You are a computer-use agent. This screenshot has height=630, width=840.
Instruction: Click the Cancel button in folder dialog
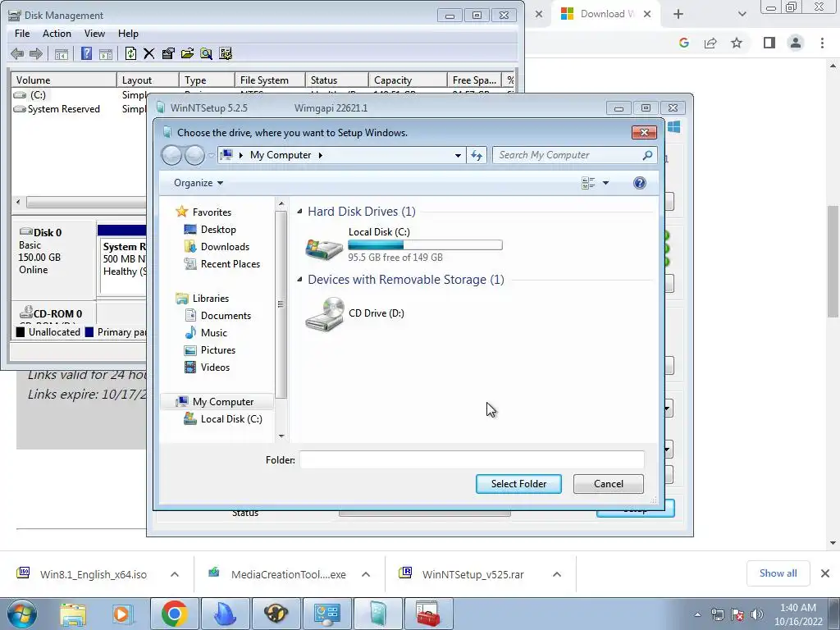pyautogui.click(x=609, y=484)
